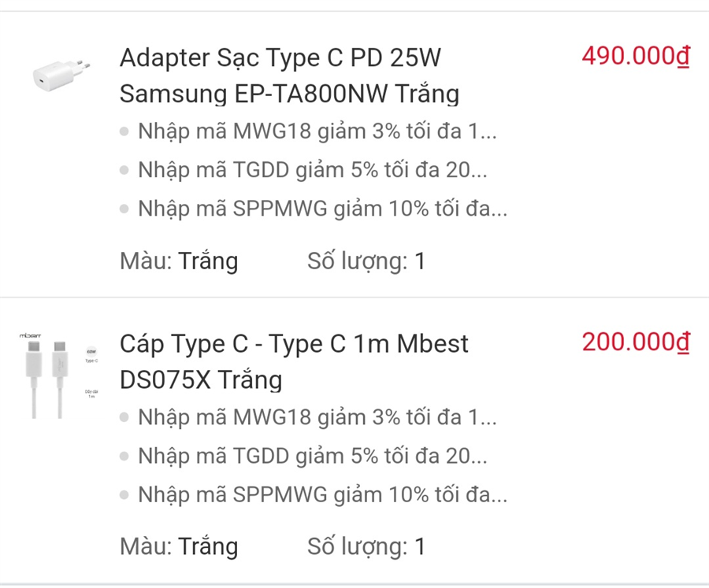Click bullet beside cable's SPPMWG promo
This screenshot has width=709, height=588.
(x=124, y=495)
